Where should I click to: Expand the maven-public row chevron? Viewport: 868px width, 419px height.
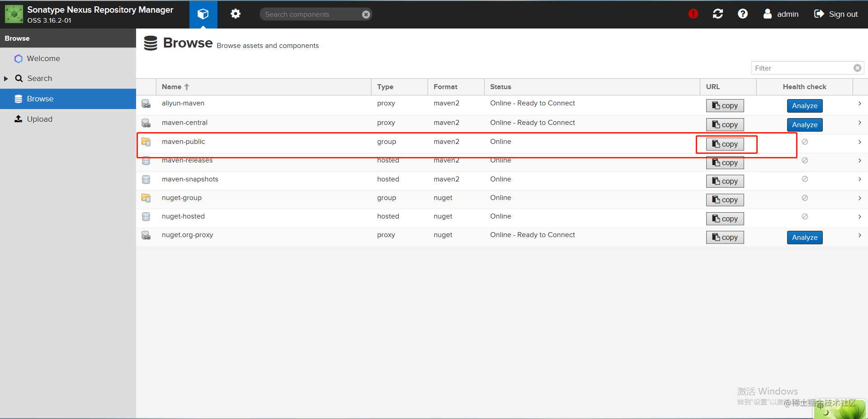point(859,142)
